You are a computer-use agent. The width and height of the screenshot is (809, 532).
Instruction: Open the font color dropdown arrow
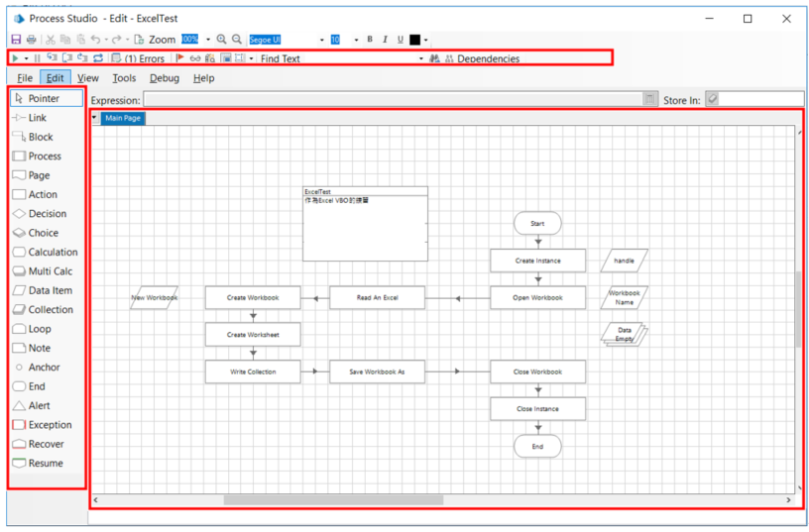pyautogui.click(x=425, y=41)
